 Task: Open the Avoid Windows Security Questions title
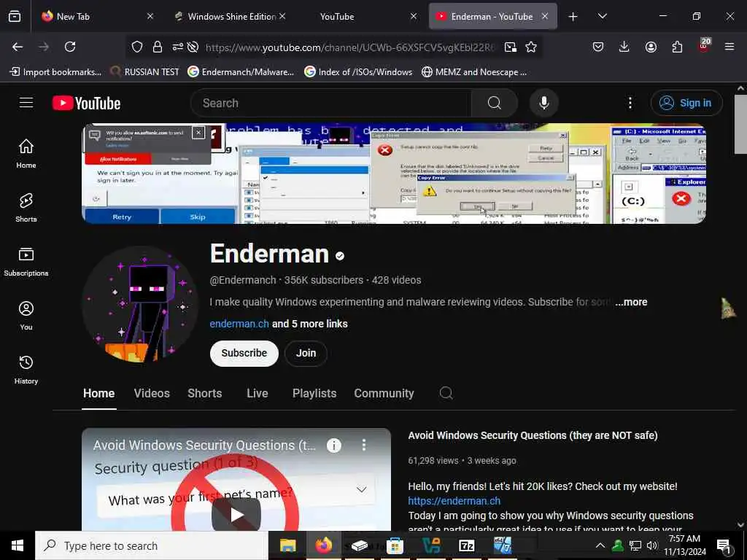533,435
